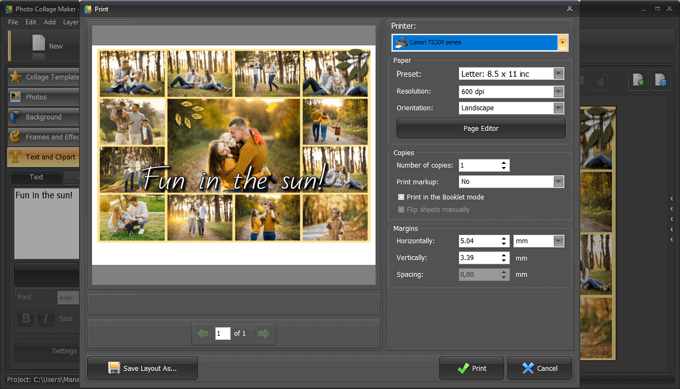Open the Edit menu
Screen dimensions: 680x389
(x=31, y=22)
